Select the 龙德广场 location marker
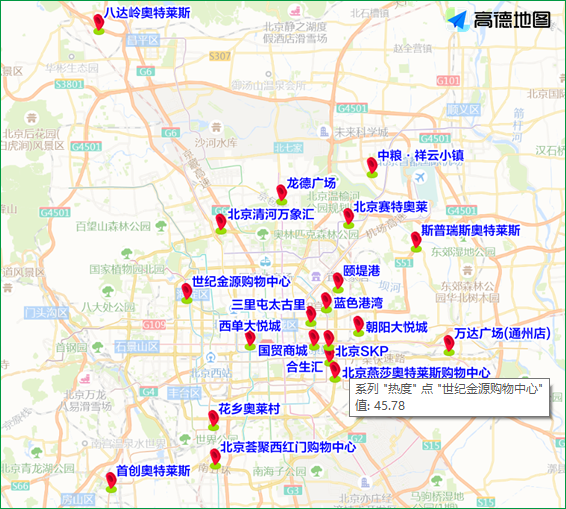Viewport: 566px width, 509px height. 282,194
